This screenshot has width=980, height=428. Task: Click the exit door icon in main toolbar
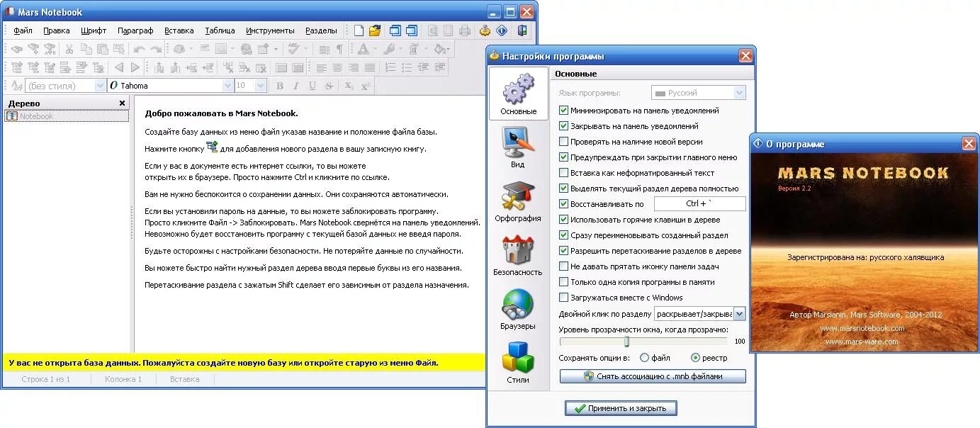[522, 30]
